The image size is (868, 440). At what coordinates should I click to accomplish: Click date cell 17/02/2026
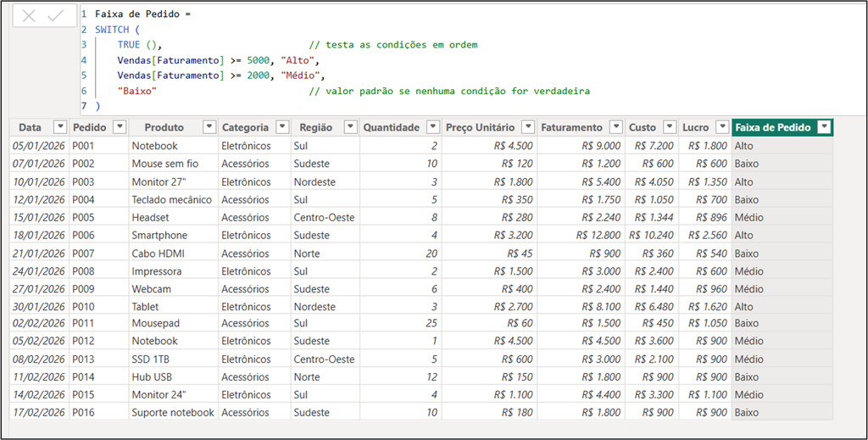tap(39, 412)
